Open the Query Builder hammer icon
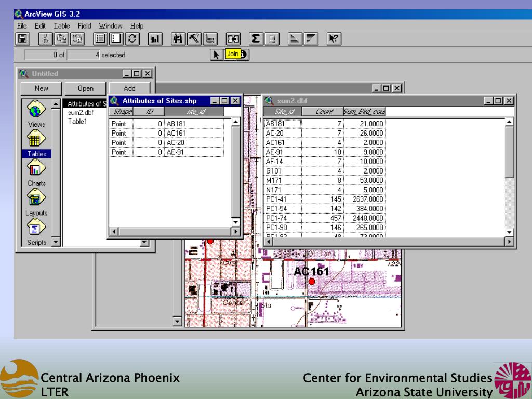Viewport: 532px width, 399px height. (194, 39)
